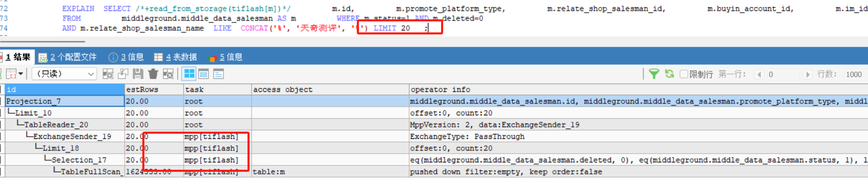Click the cancel changes icon
Image resolution: width=868 pixels, height=188 pixels.
168,74
